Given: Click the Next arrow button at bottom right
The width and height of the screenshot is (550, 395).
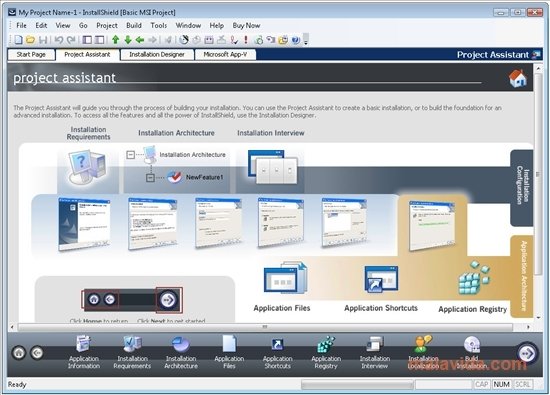Looking at the screenshot, I should (527, 353).
